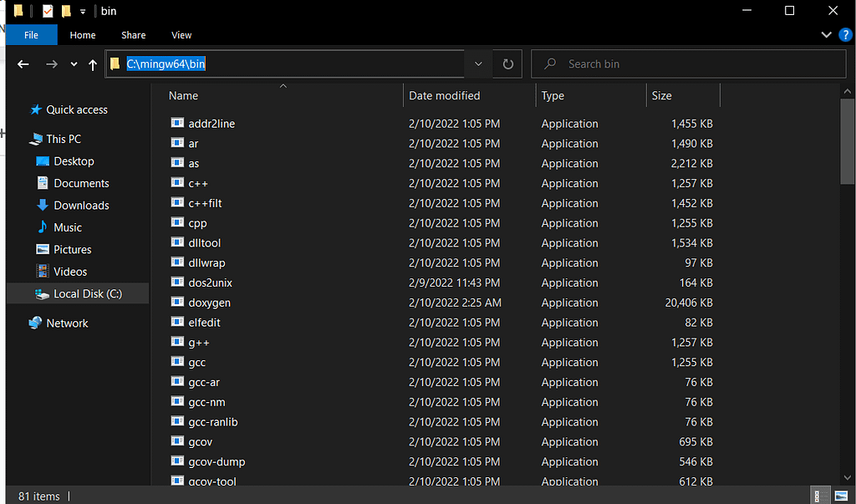
Task: Expand the address bar history dropdown
Action: point(478,64)
